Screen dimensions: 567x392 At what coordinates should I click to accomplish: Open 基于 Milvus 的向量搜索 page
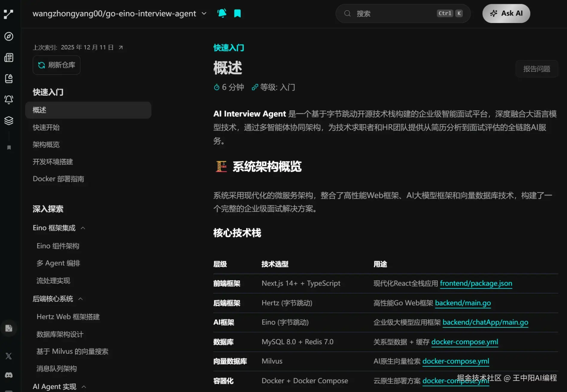[72, 351]
